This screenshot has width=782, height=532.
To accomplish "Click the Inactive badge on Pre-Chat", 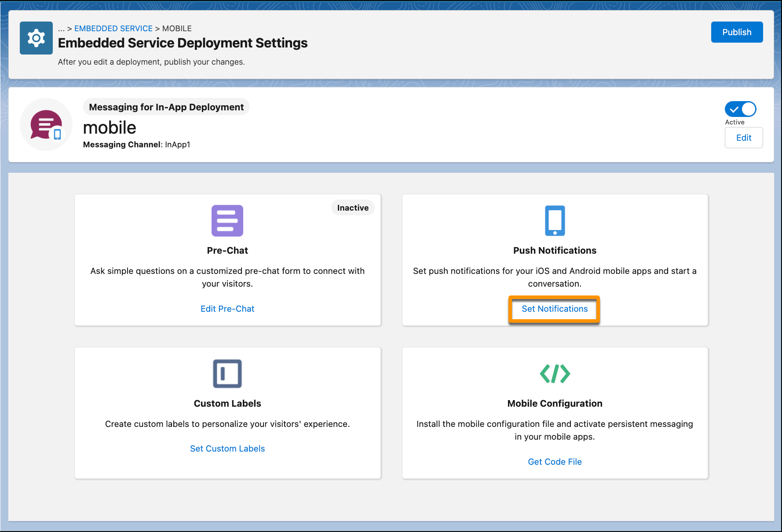I will coord(353,208).
